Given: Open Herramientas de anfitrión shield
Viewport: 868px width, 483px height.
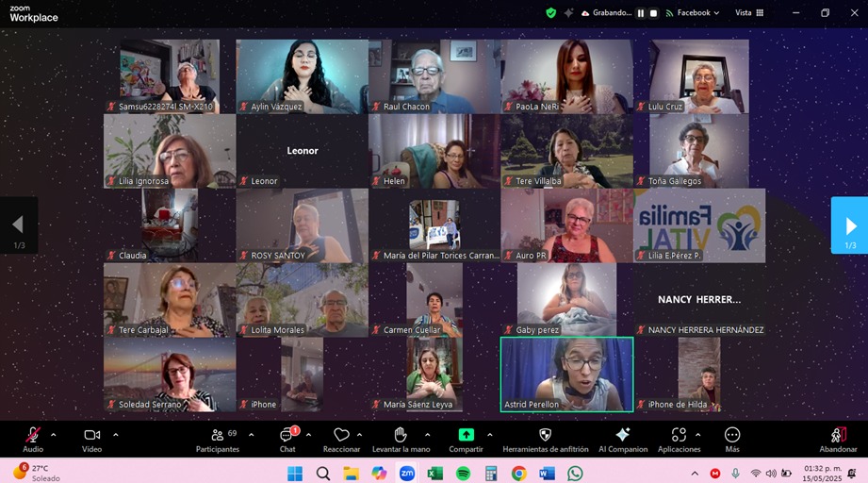Looking at the screenshot, I should [545, 435].
